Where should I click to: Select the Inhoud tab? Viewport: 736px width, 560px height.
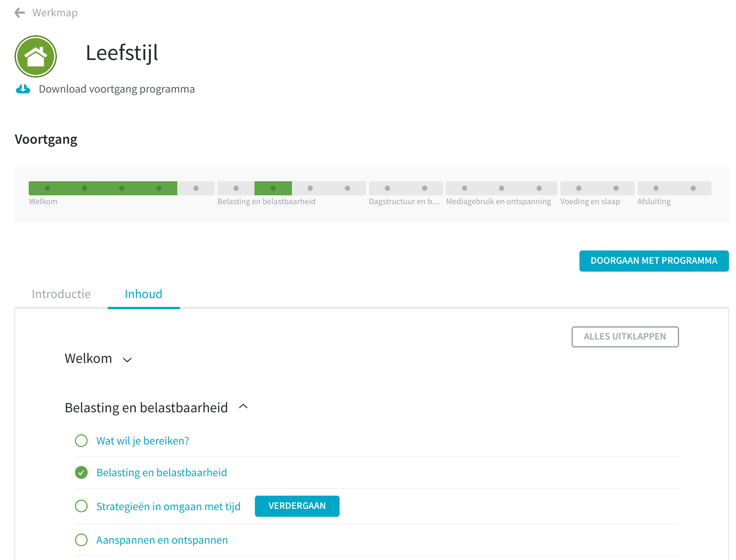[x=143, y=294]
